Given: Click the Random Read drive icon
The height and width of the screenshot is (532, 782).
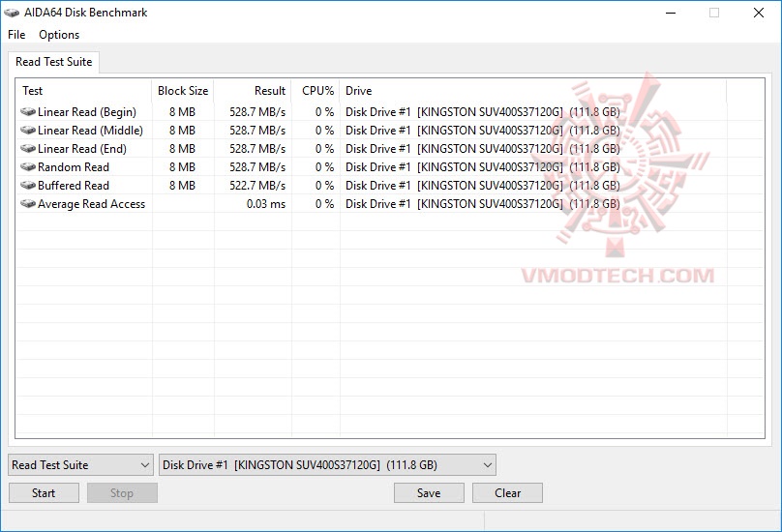Looking at the screenshot, I should point(28,167).
